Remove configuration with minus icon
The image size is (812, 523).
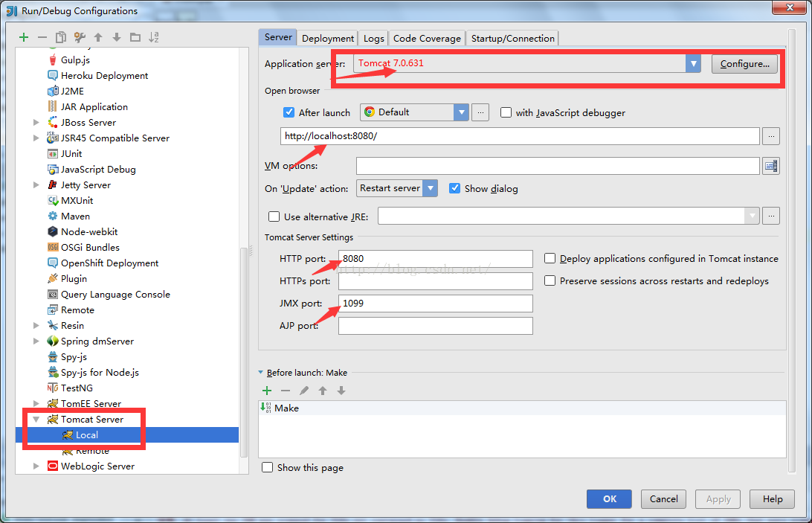click(42, 37)
